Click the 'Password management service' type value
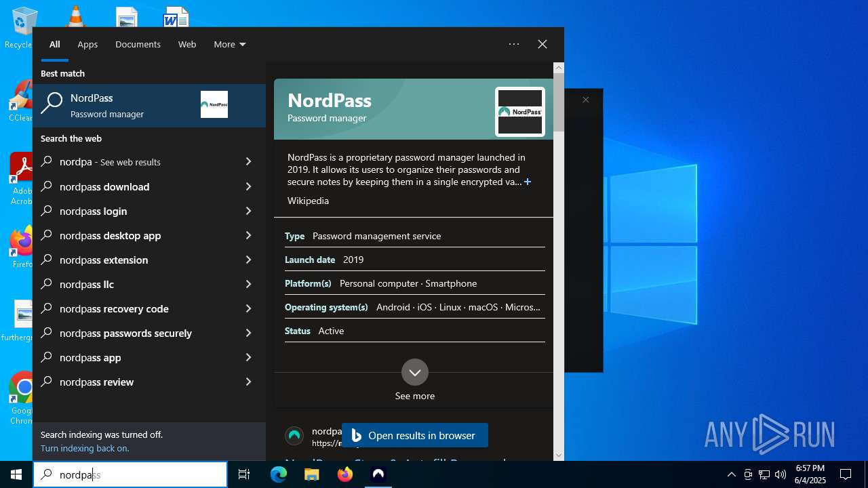Viewport: 868px width, 488px height. coord(376,236)
